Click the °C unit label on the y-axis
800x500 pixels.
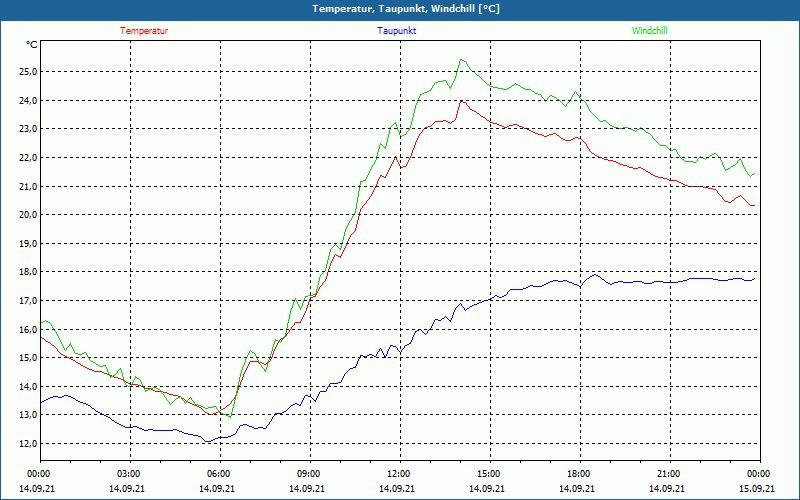point(32,45)
